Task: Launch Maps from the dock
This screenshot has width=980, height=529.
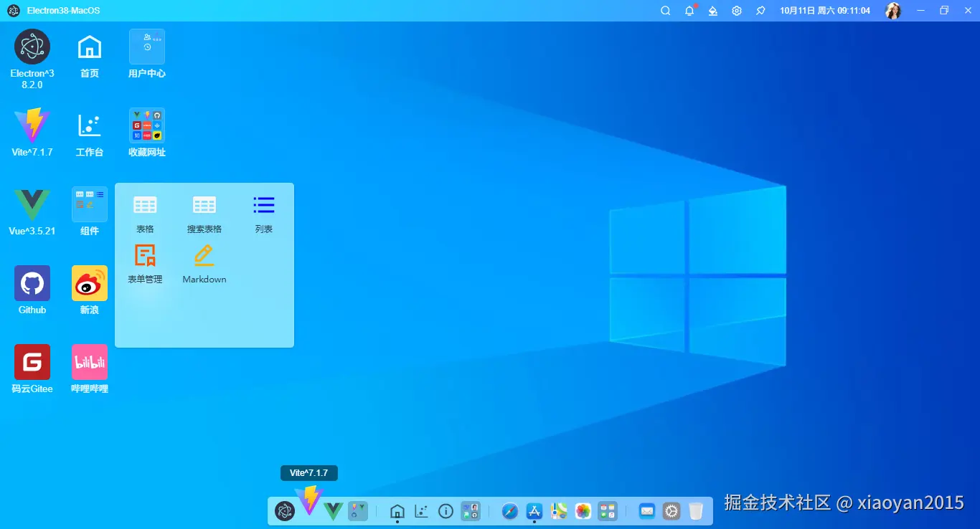Action: click(x=559, y=511)
